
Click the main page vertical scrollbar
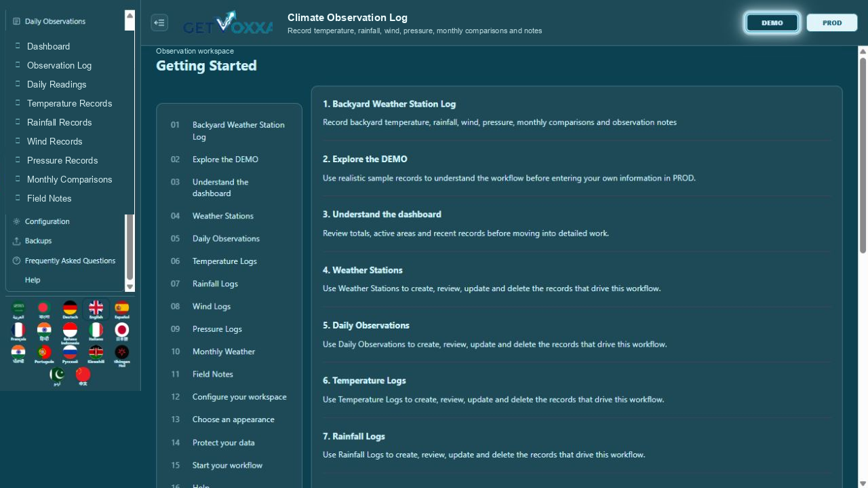[863, 156]
